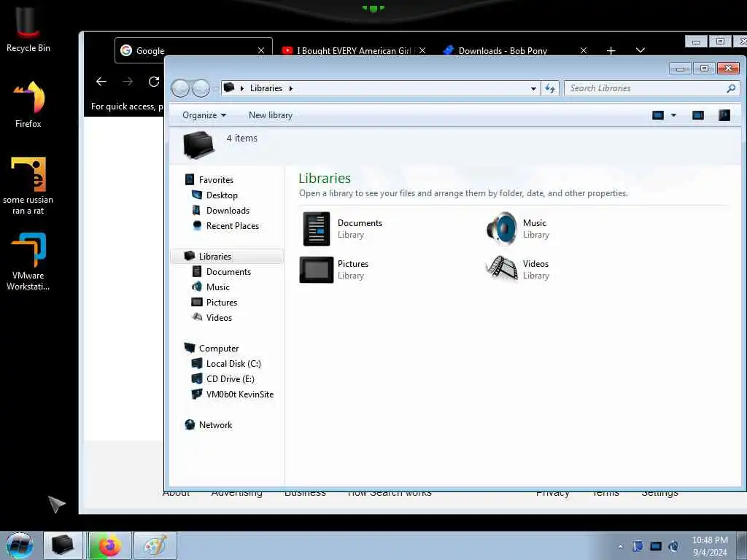Click the arrow after Libraries in breadcrumb

click(x=290, y=88)
